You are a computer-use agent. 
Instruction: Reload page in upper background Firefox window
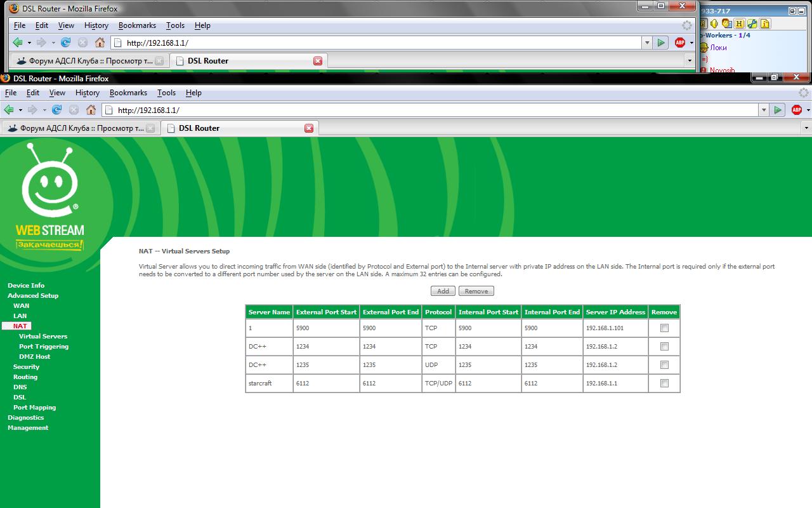click(x=66, y=43)
